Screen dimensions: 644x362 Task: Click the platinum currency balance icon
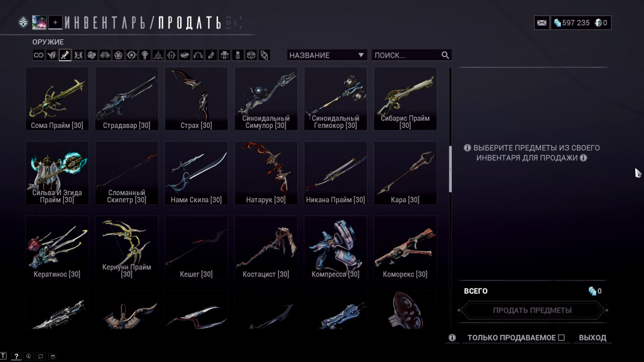(x=557, y=23)
